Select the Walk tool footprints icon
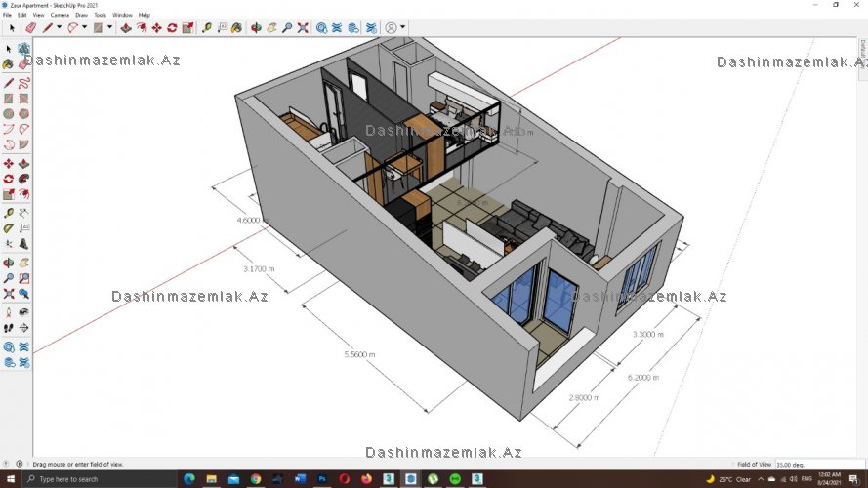The width and height of the screenshot is (868, 488). (x=9, y=328)
